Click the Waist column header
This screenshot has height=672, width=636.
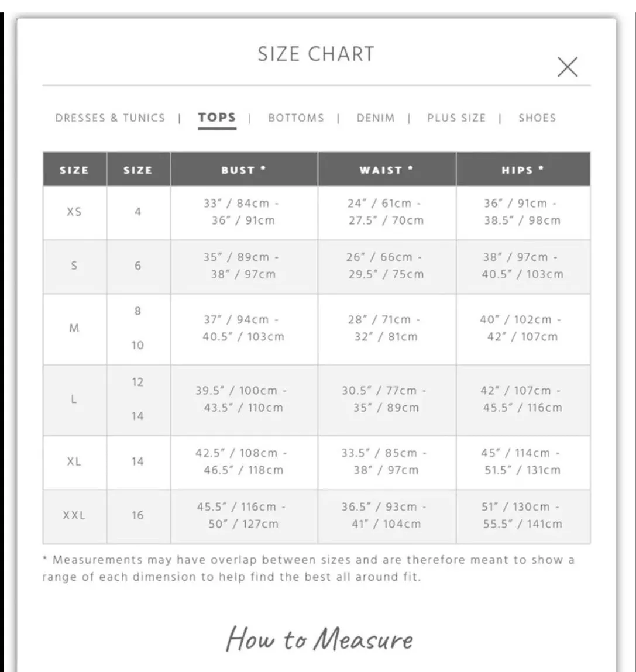[387, 169]
